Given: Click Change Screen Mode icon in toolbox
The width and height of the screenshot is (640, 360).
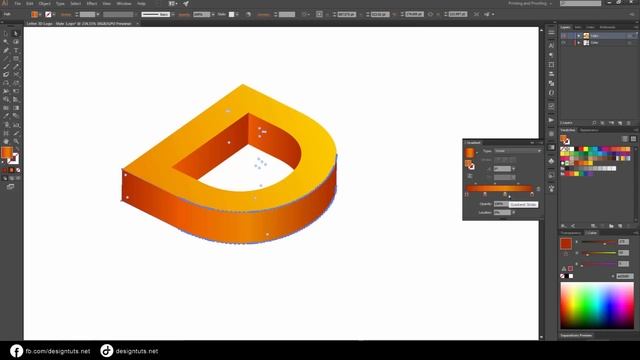Looking at the screenshot, I should 10,187.
